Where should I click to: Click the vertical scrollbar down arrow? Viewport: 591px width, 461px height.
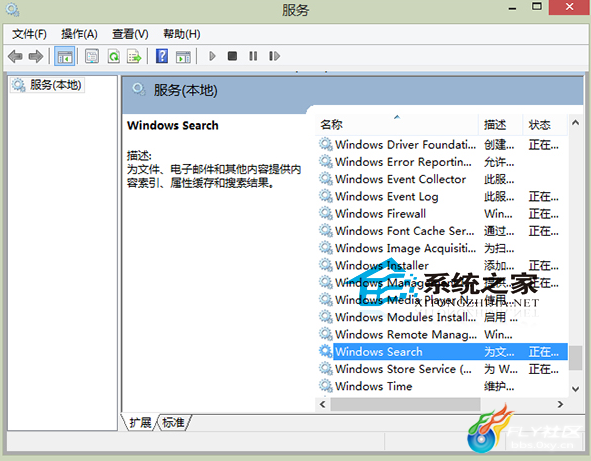[575, 389]
